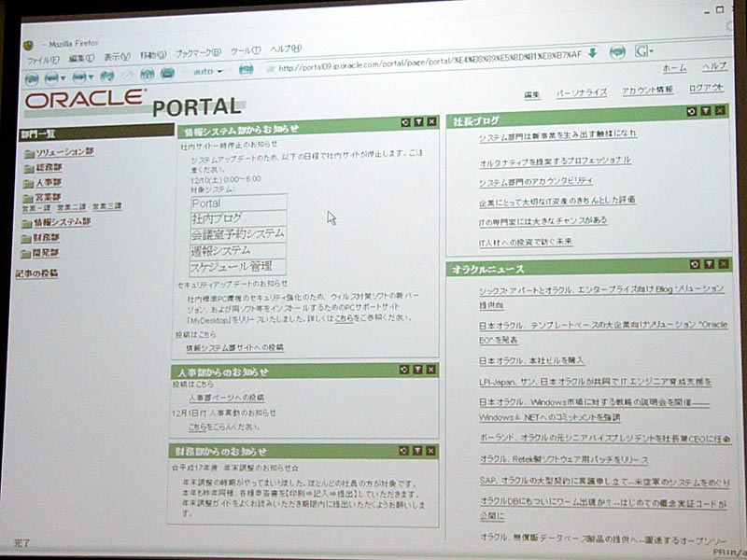
Task: Open the 編集(E) menu in the menu bar
Action: (81, 59)
